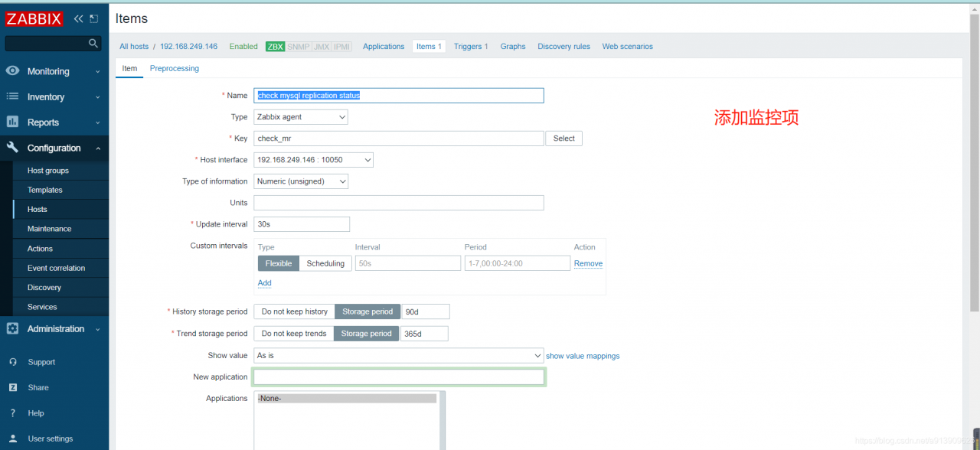Screen dimensions: 980x450
Task: Click the green ZBX availability badge
Action: pos(276,47)
